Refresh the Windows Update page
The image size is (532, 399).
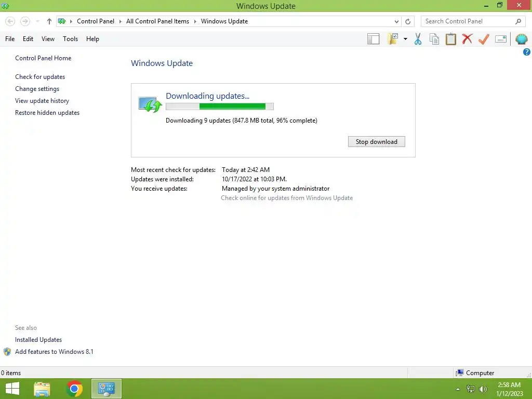[408, 21]
